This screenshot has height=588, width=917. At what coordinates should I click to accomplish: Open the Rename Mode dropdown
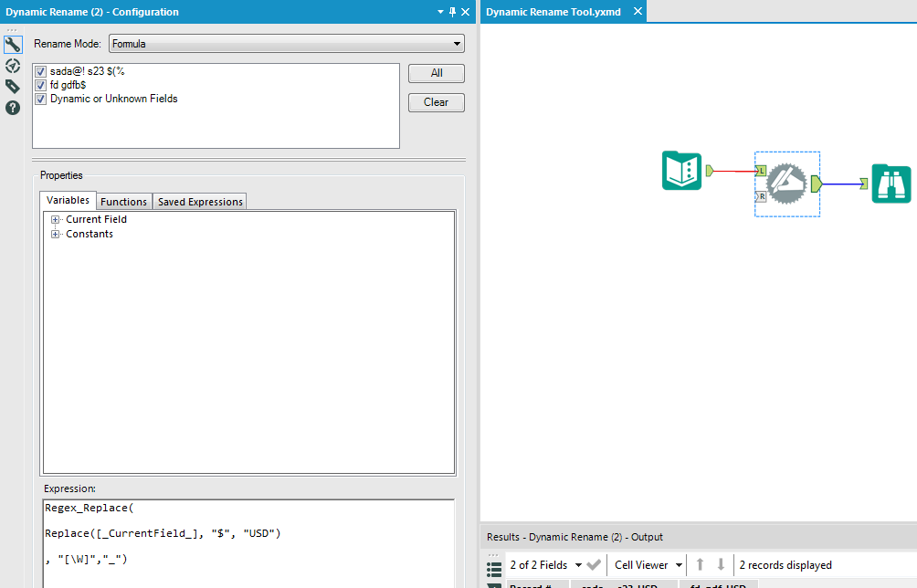coord(457,43)
